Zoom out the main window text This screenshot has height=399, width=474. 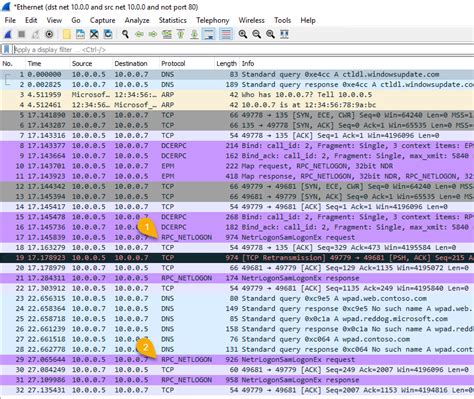256,34
